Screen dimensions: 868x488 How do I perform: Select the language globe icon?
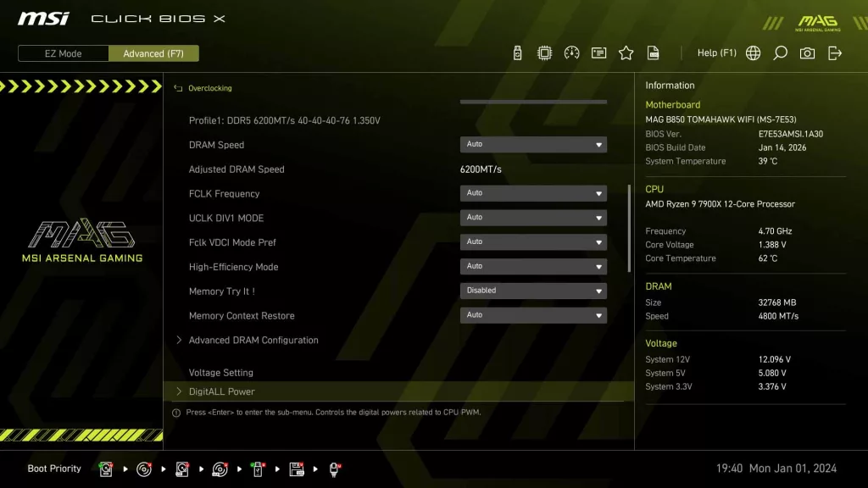click(753, 52)
